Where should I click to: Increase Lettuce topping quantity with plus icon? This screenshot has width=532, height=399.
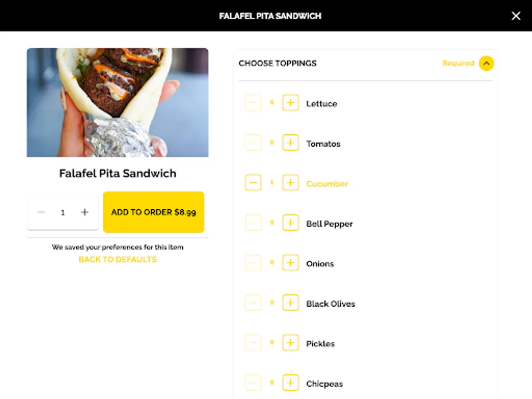pyautogui.click(x=290, y=103)
